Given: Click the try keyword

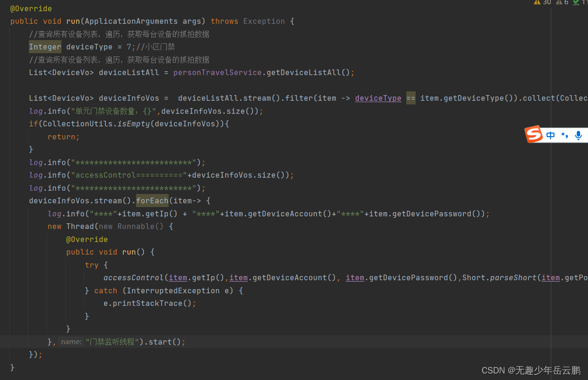Looking at the screenshot, I should tap(92, 265).
